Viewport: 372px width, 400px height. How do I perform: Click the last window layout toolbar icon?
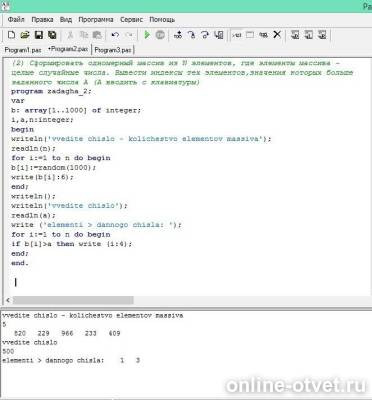tap(322, 35)
